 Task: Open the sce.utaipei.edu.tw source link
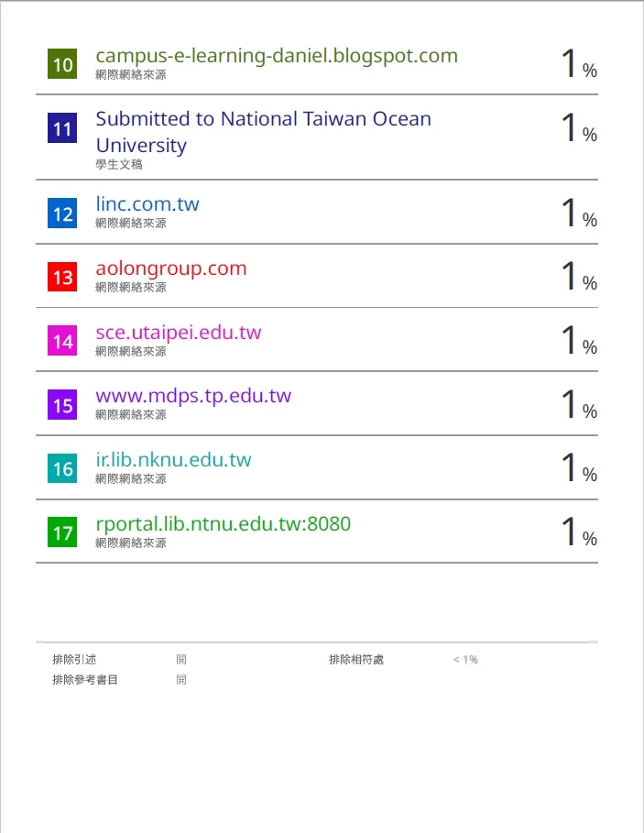coord(178,332)
